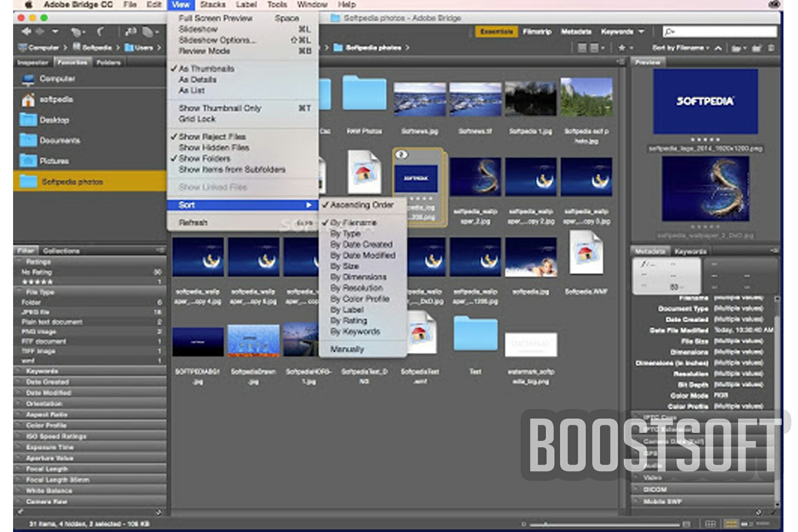This screenshot has width=798, height=532.
Task: Click the view content as thumbnails icon
Action: (x=731, y=524)
